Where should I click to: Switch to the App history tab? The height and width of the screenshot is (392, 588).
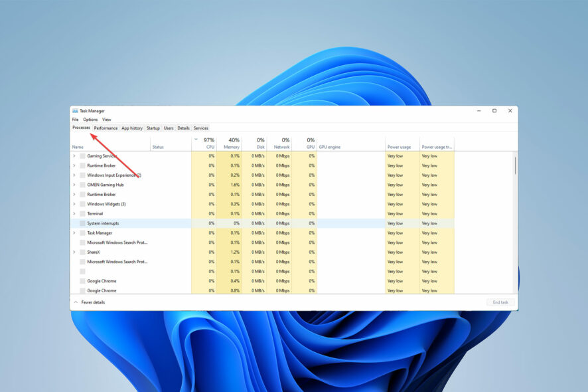132,128
